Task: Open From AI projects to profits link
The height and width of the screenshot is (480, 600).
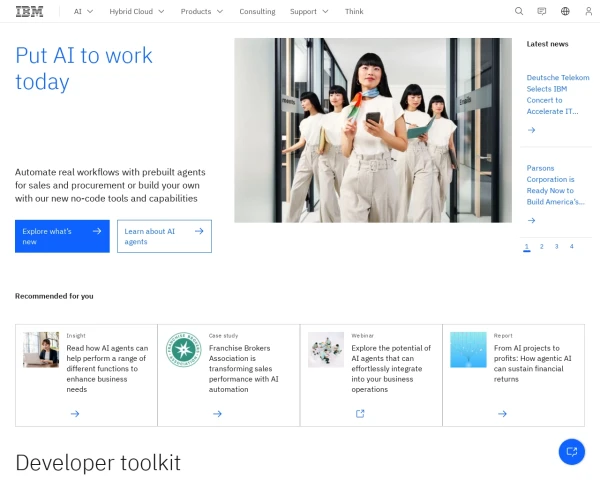Action: (532, 363)
